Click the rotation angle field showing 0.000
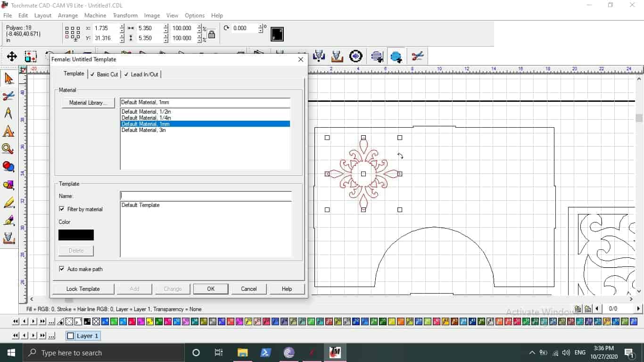The image size is (644, 362). coord(245,28)
